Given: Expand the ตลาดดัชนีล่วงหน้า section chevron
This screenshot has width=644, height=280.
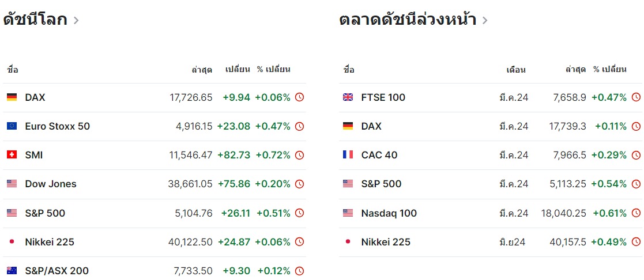Looking at the screenshot, I should 485,21.
